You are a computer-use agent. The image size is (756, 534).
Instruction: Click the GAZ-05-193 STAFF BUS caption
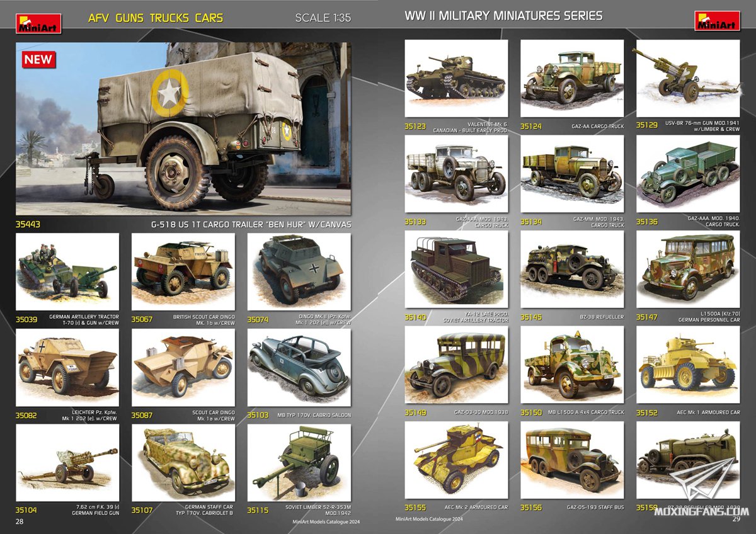[595, 508]
